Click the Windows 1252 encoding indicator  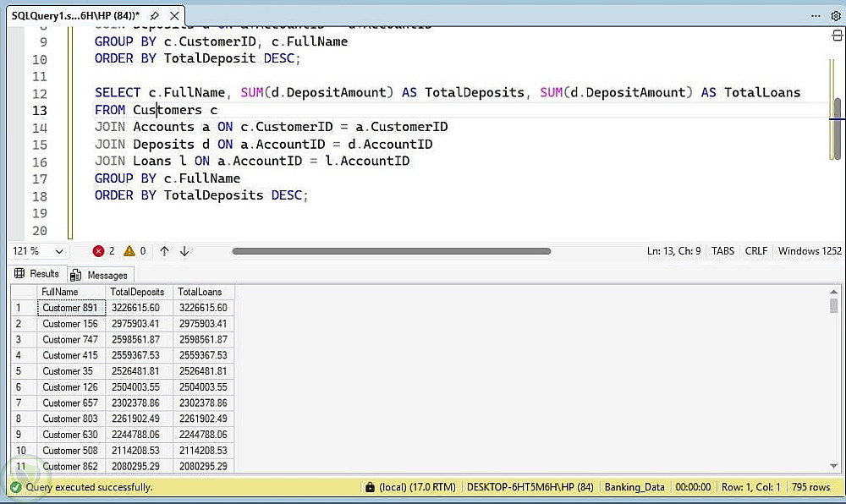click(810, 251)
